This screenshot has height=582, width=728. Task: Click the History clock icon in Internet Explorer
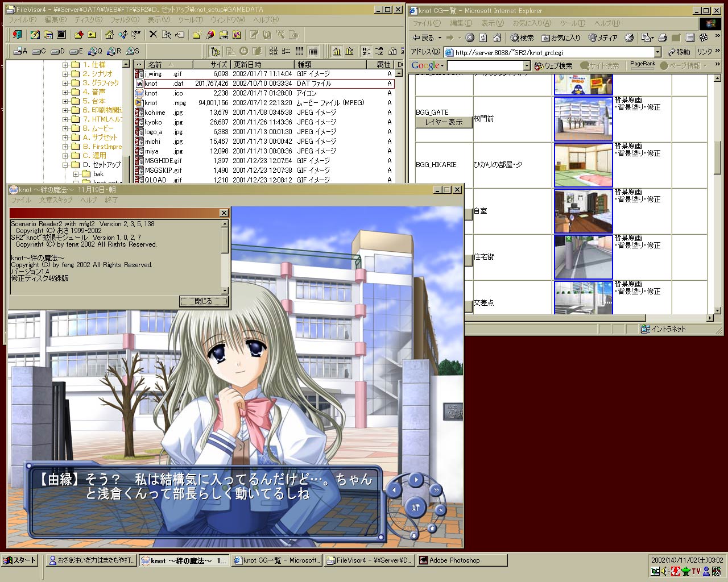pos(629,38)
